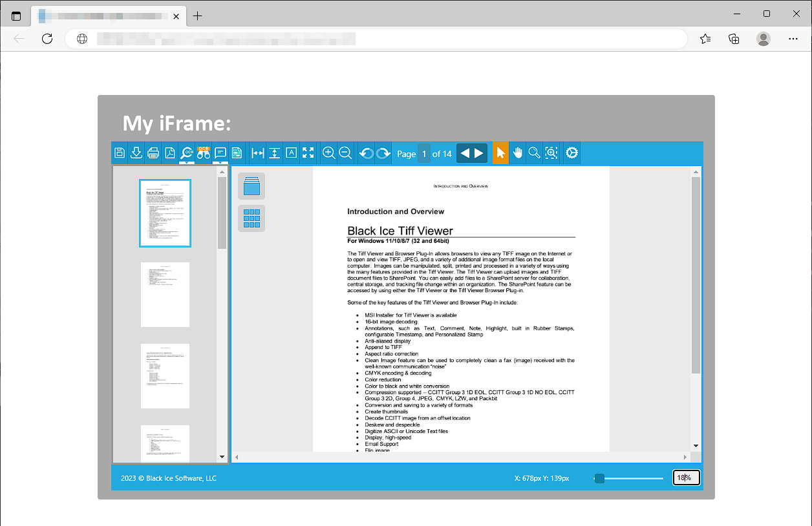Open browser Collections
This screenshot has height=526, width=812.
coord(734,39)
